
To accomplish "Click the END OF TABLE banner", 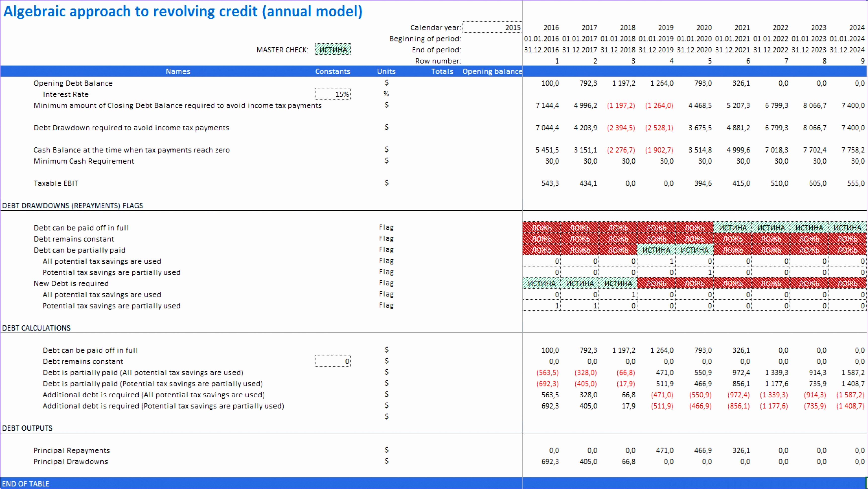I will pos(26,483).
